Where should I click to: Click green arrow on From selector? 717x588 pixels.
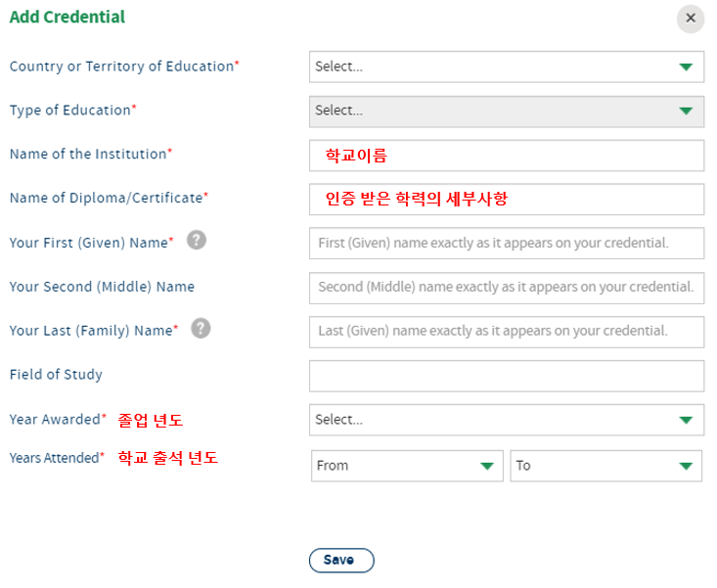487,467
